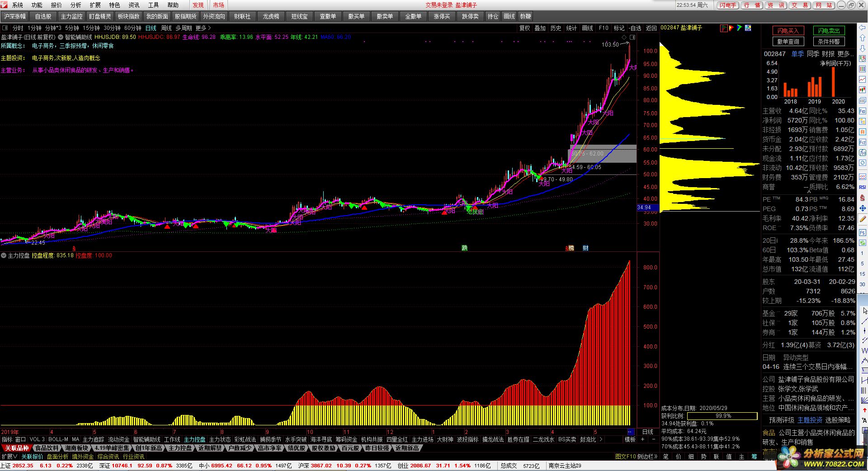Toggle the small box icon left of 分时
Image resolution: width=868 pixels, height=471 pixels.
coord(5,28)
